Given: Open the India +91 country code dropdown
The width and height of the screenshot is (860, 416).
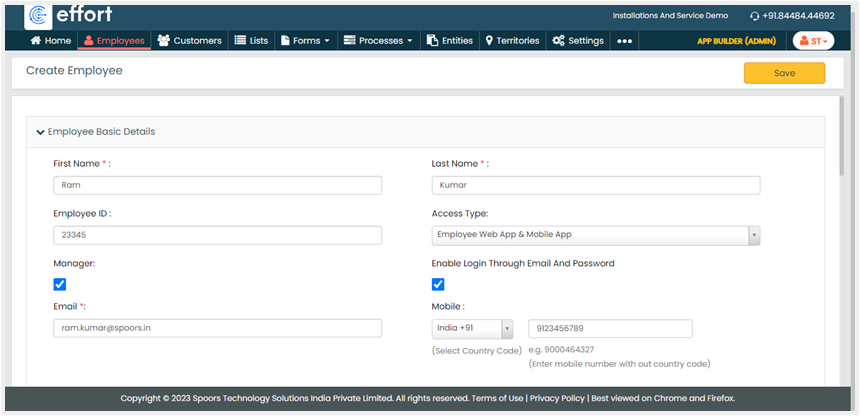Looking at the screenshot, I should point(472,329).
